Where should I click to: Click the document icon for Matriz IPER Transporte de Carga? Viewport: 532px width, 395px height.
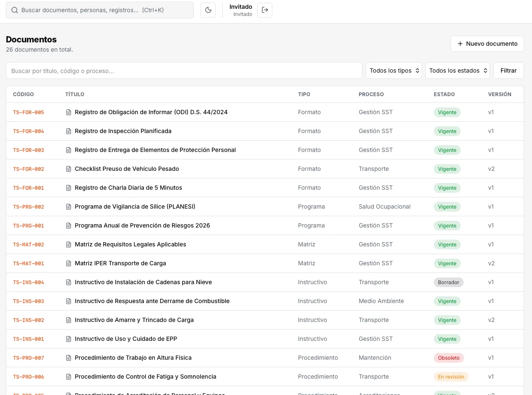point(69,263)
